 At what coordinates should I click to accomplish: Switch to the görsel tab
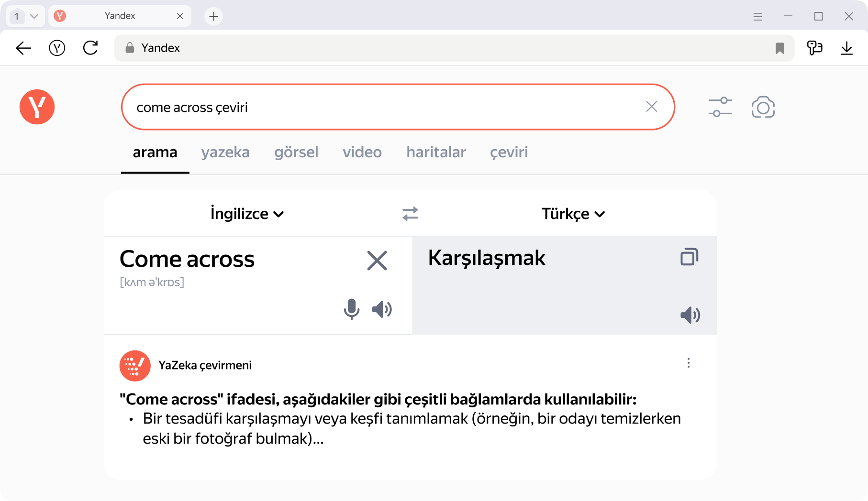pyautogui.click(x=296, y=152)
